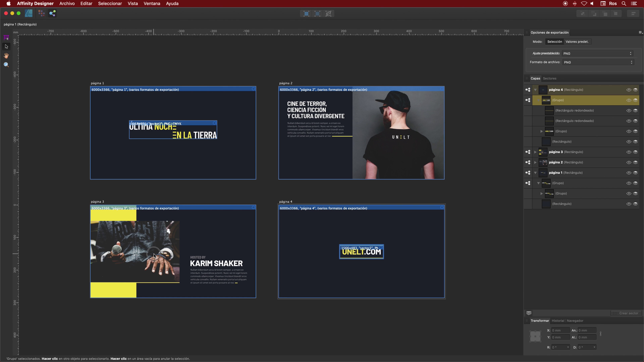Image resolution: width=644 pixels, height=362 pixels.
Task: Click the second arrange order button in toolbar
Action: (x=594, y=13)
